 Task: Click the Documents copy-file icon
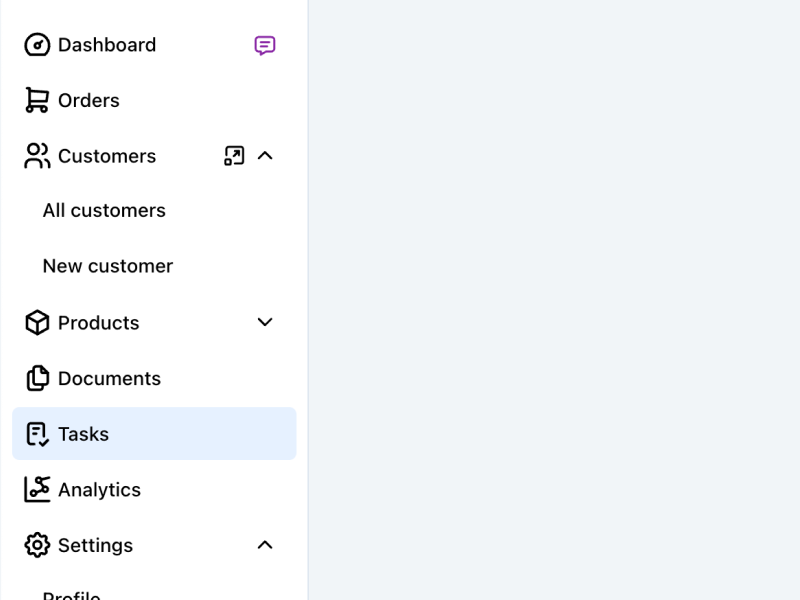(37, 378)
